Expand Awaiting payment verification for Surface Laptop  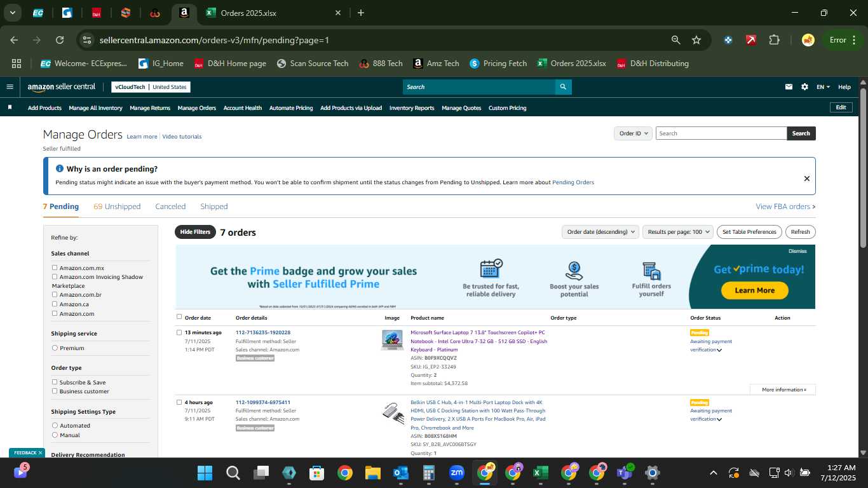(x=719, y=350)
